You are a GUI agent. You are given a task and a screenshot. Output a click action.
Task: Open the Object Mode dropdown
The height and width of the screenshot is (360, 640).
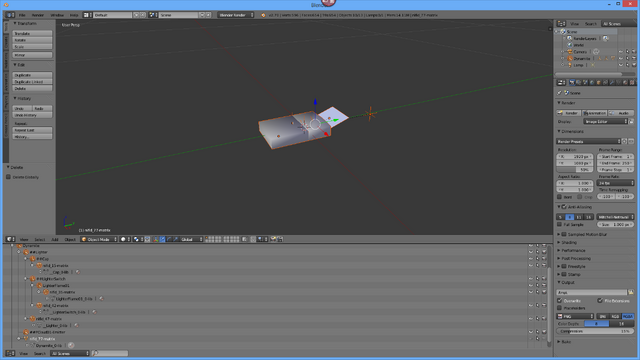coord(99,240)
